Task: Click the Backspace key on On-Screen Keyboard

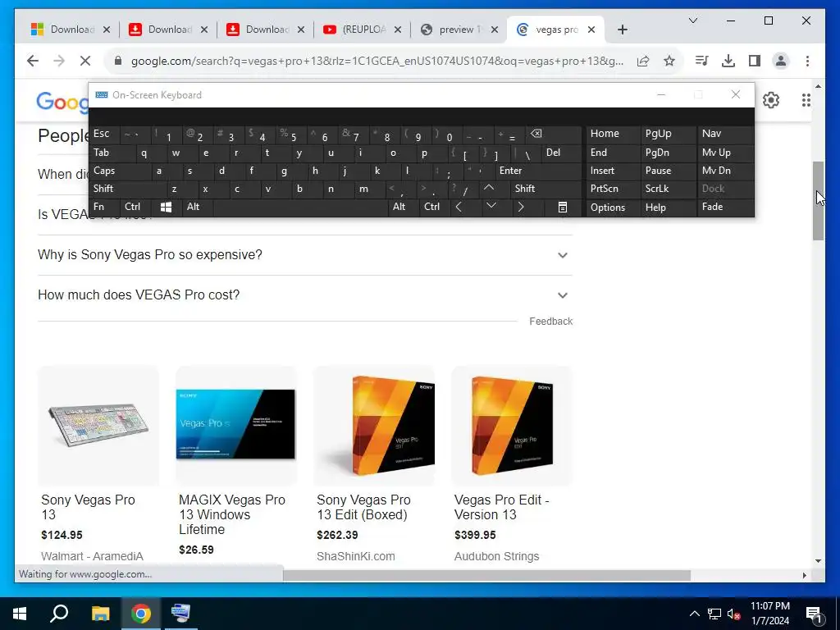Action: 536,134
